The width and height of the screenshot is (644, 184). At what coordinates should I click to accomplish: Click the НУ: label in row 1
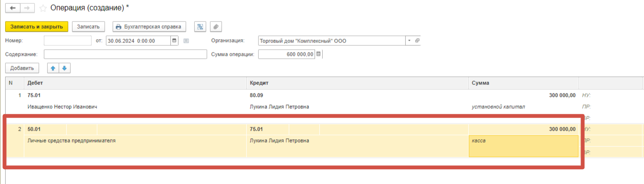(586, 95)
